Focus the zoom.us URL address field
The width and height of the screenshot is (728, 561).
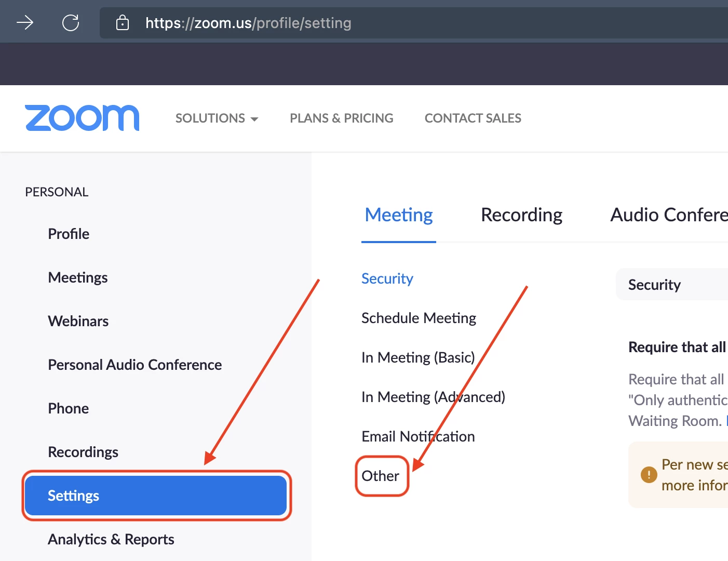tap(414, 23)
